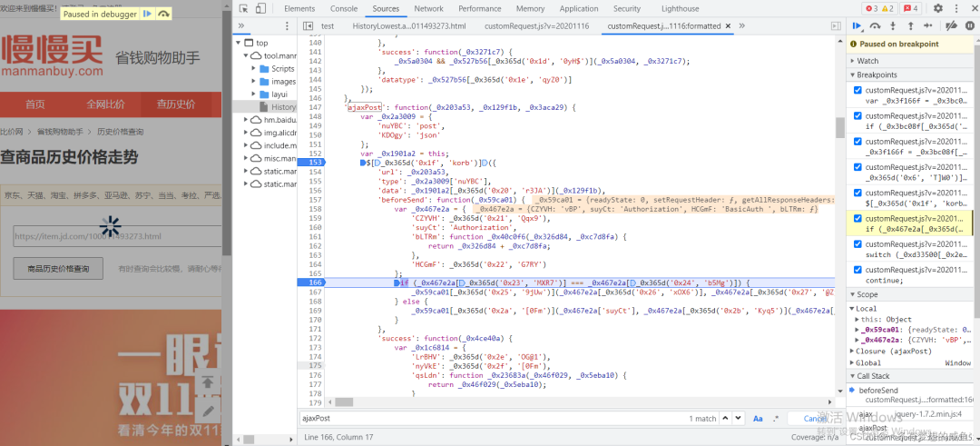Viewport: 980px width, 446px height.
Task: Click the inspect element picker icon
Action: point(243,8)
